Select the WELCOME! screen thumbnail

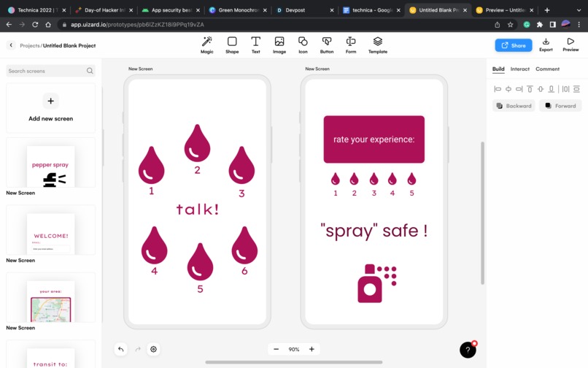click(50, 230)
